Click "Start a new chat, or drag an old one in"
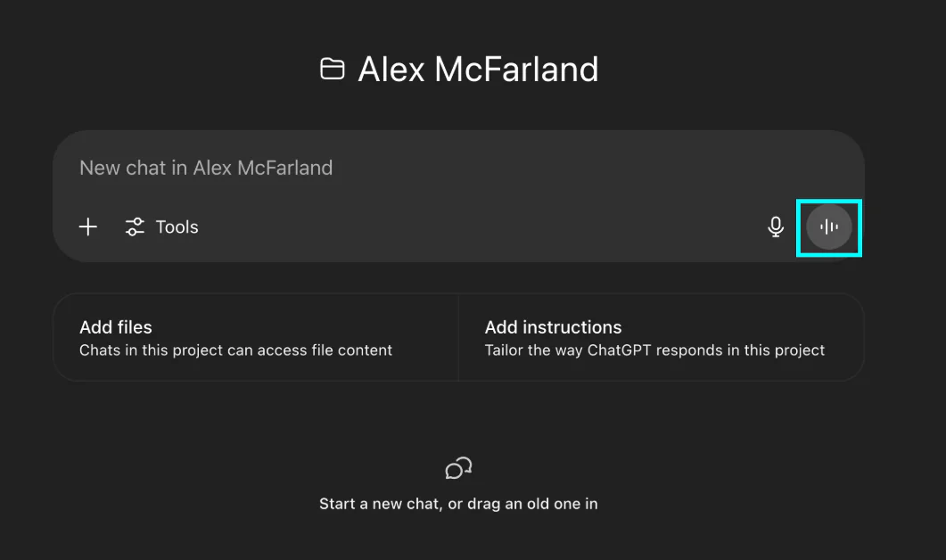The width and height of the screenshot is (946, 560). pos(458,504)
